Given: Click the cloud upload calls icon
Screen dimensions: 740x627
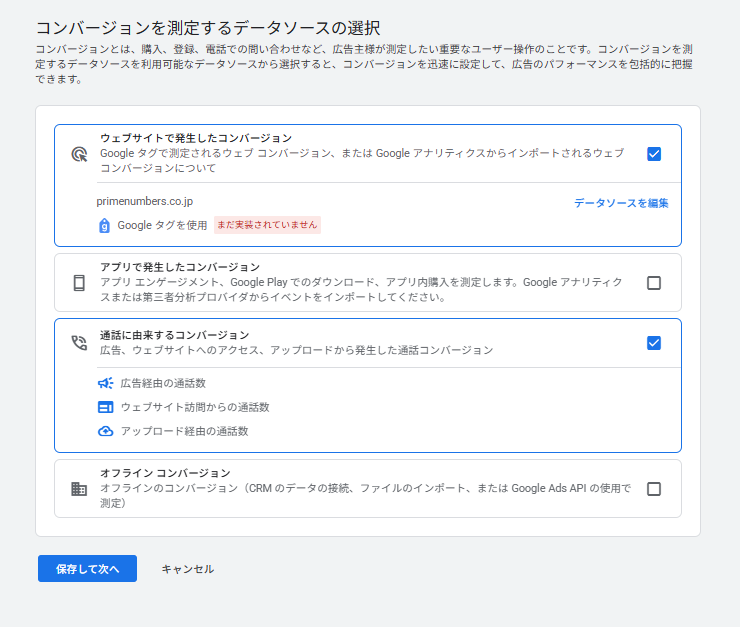Looking at the screenshot, I should [x=106, y=431].
